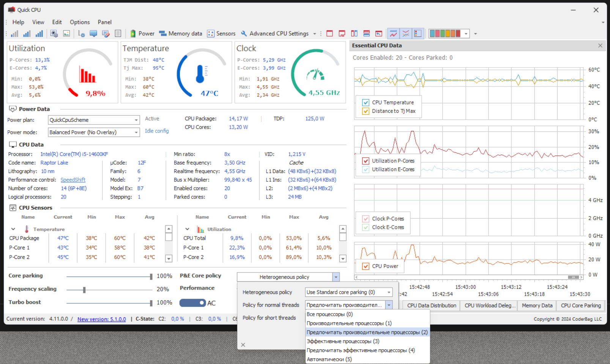610x364 pixels.
Task: Open the SpeedShift performance control link
Action: pyautogui.click(x=73, y=180)
